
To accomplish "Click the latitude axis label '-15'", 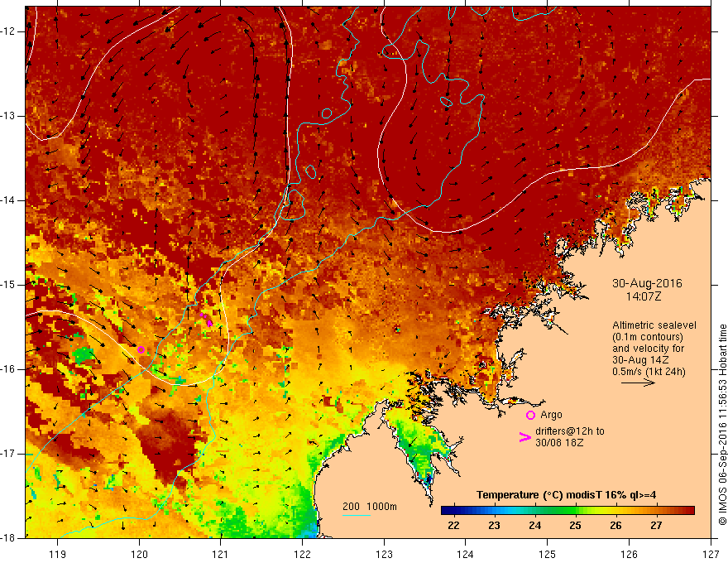I will (8, 285).
